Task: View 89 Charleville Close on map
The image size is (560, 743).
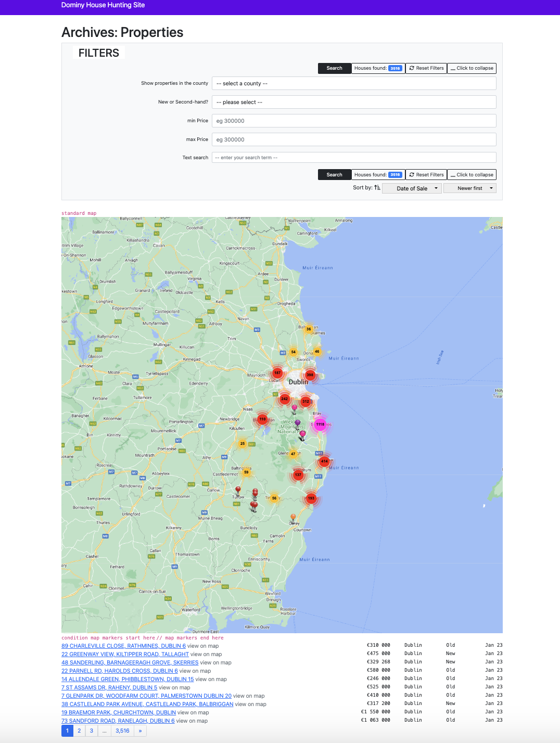Action: pyautogui.click(x=203, y=646)
